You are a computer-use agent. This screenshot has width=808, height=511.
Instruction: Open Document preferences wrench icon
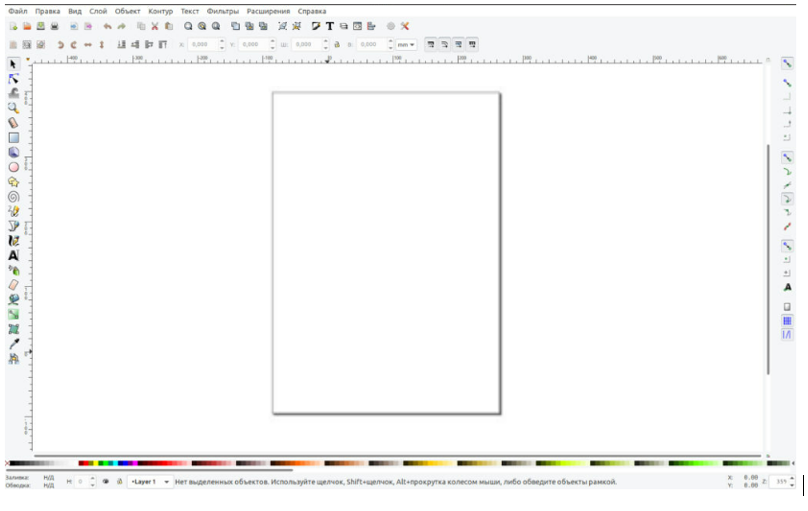[x=405, y=26]
